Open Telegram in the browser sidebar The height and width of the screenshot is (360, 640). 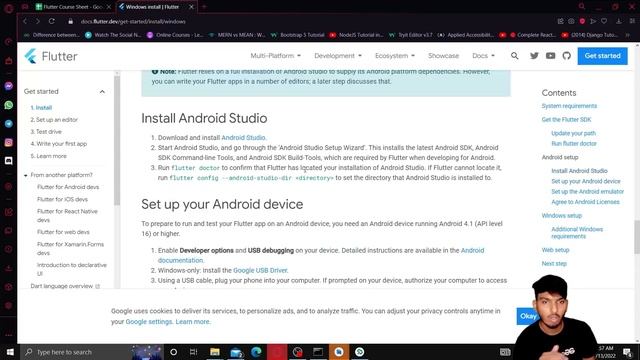click(9, 124)
